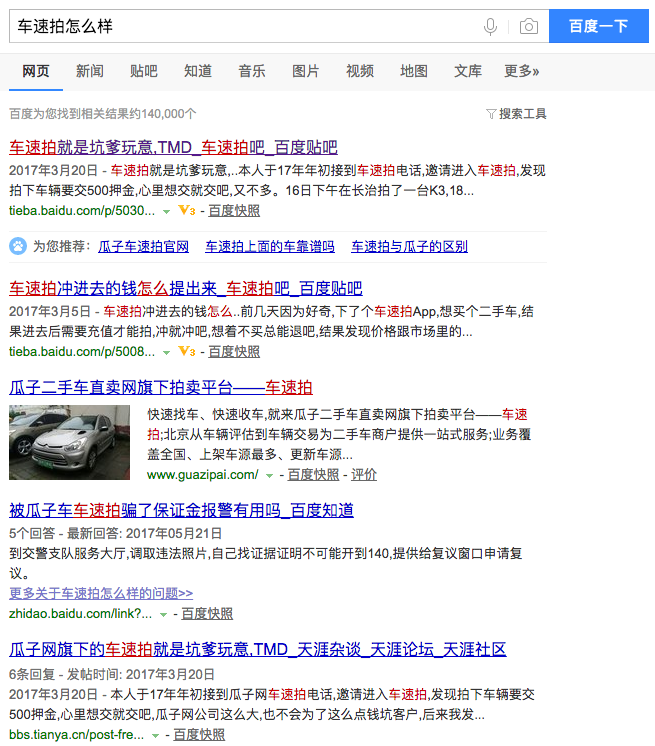
Task: Click the camera image search icon
Action: point(528,26)
